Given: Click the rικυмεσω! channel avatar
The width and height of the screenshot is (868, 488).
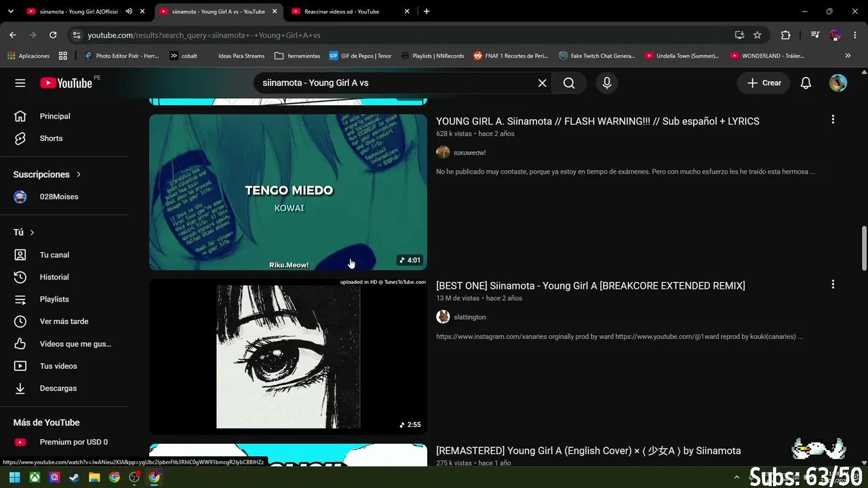Looking at the screenshot, I should click(x=443, y=152).
